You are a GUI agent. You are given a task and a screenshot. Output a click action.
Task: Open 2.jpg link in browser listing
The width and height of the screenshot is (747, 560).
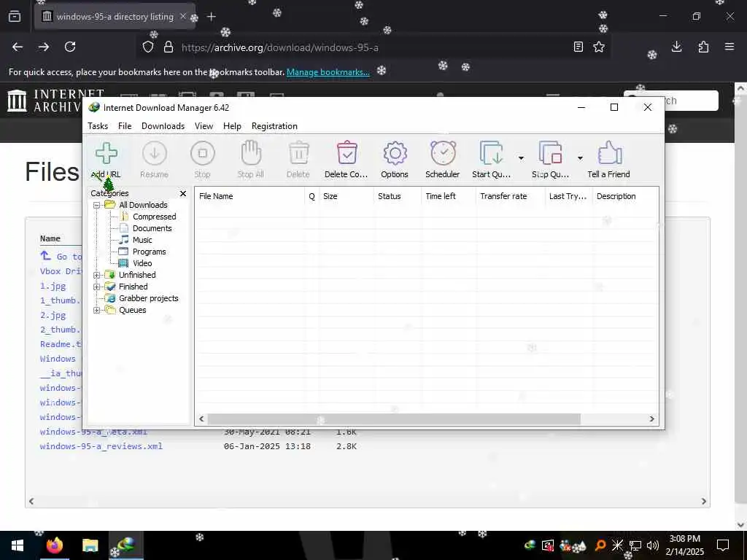[x=53, y=315]
